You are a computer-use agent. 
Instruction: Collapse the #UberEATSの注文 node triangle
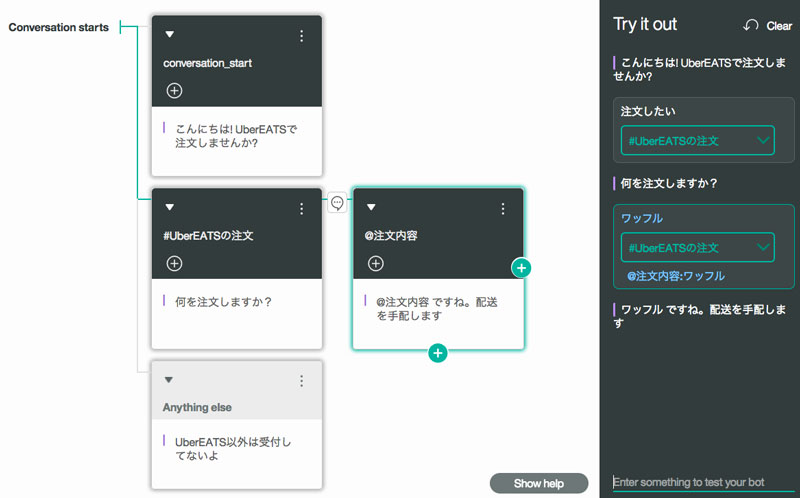[x=170, y=207]
